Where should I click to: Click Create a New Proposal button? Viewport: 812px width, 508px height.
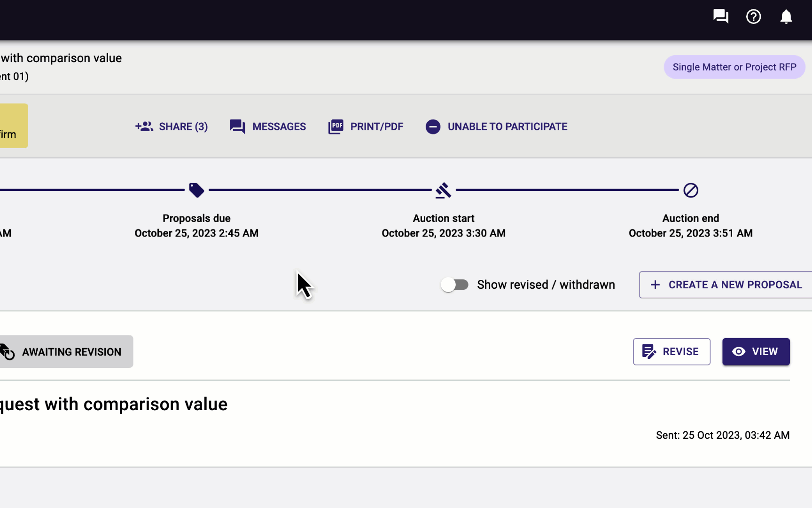(726, 285)
